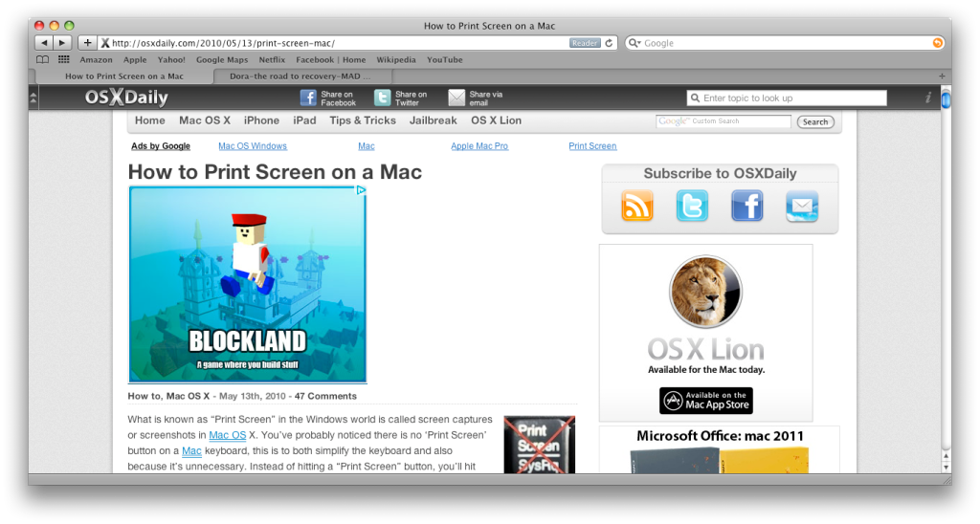980x524 pixels.
Task: Toggle the header bar collapse arrows
Action: (33, 98)
